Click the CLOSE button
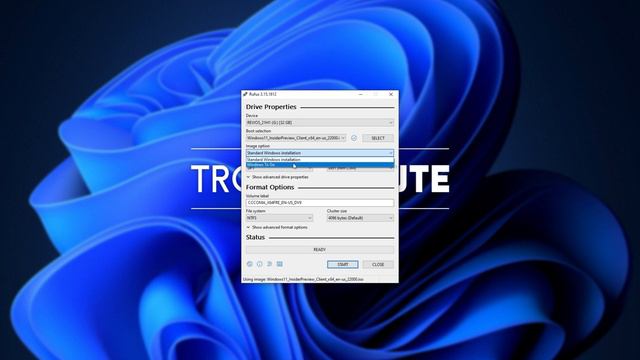This screenshot has height=360, width=640. point(378,264)
